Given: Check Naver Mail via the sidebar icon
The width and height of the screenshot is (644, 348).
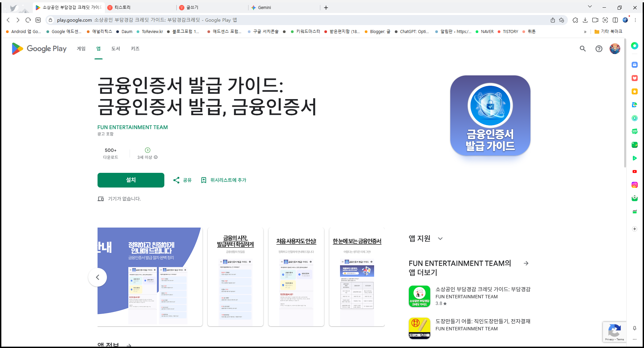Looking at the screenshot, I should click(635, 198).
